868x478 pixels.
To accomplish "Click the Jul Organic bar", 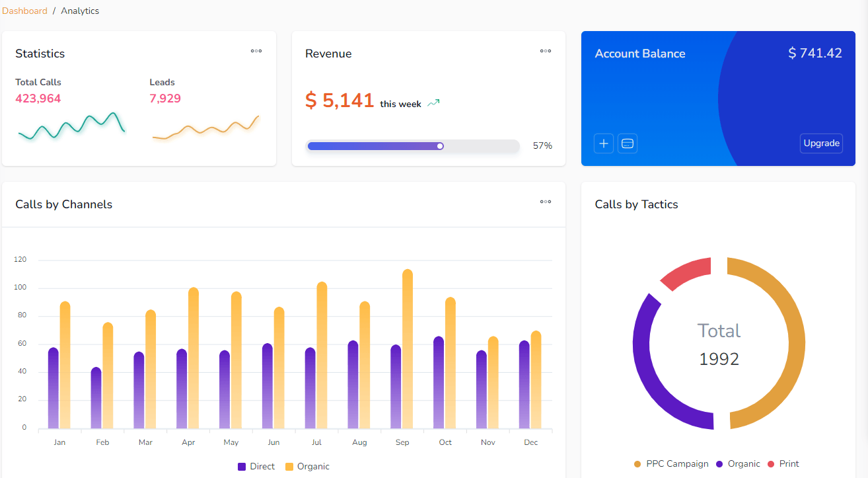I will (x=322, y=355).
